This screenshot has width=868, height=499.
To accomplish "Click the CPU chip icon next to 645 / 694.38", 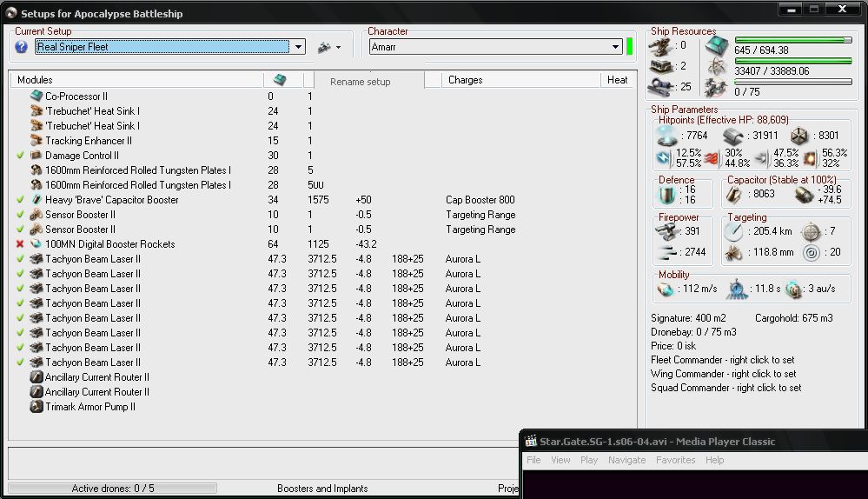I will [x=717, y=46].
